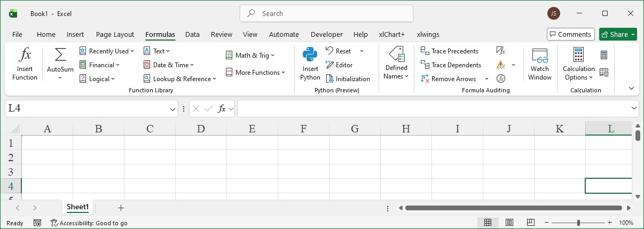Click in the Search box
The width and height of the screenshot is (644, 229).
(327, 13)
